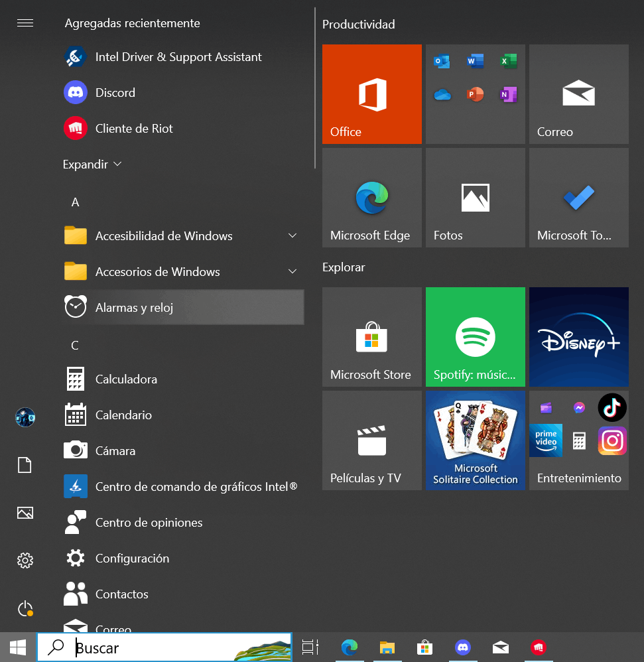Open Cliente de Riot app
The height and width of the screenshot is (662, 644).
183,128
